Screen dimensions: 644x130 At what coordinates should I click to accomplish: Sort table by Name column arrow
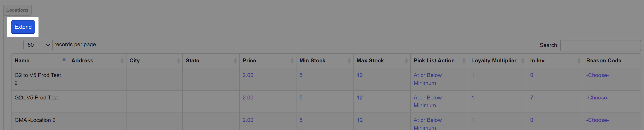[64, 60]
